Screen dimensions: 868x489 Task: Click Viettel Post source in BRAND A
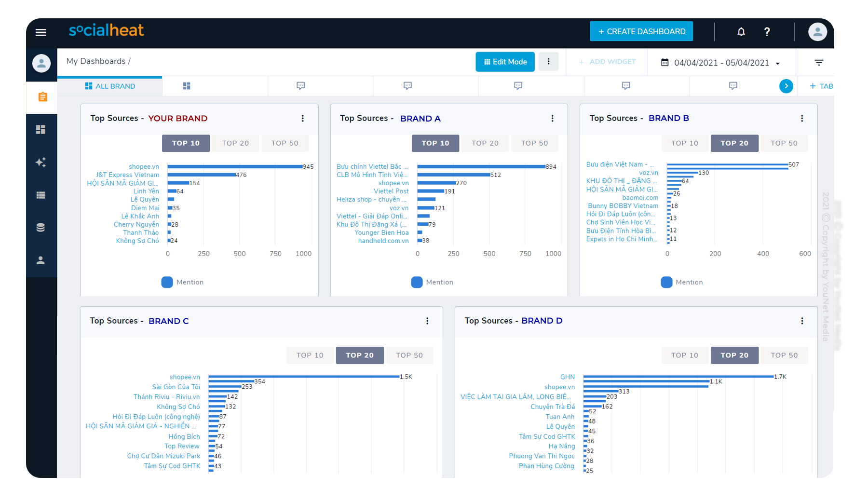pyautogui.click(x=391, y=191)
